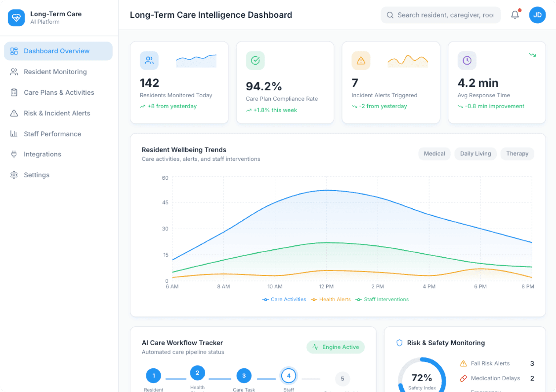556x392 pixels.
Task: Click the notification bell icon
Action: 515,15
